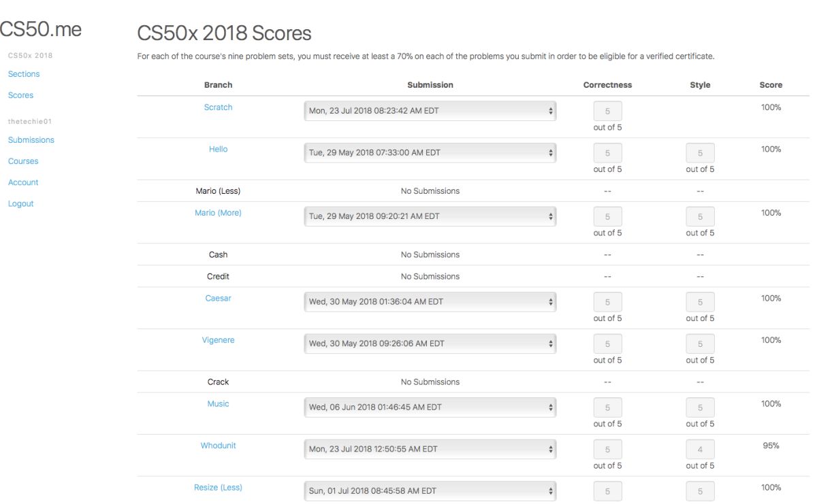Select the Branch column header
Viewport: 817px width, 504px height.
(x=218, y=85)
